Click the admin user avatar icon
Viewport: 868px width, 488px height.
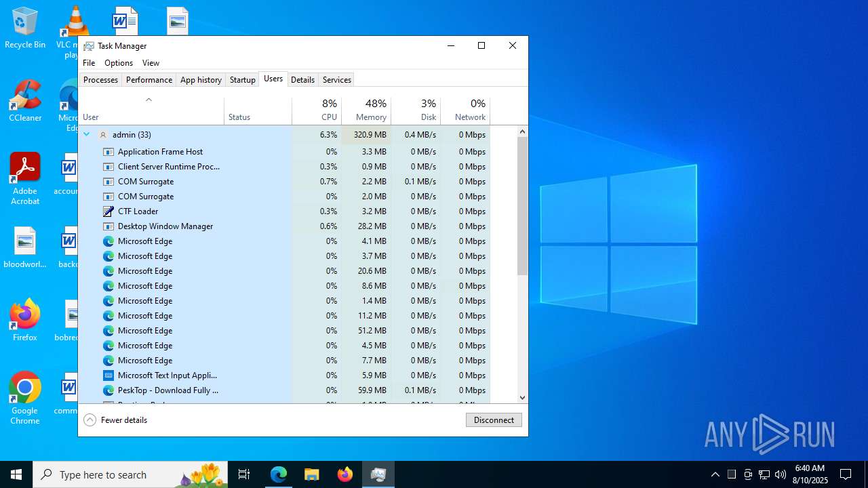click(x=103, y=135)
